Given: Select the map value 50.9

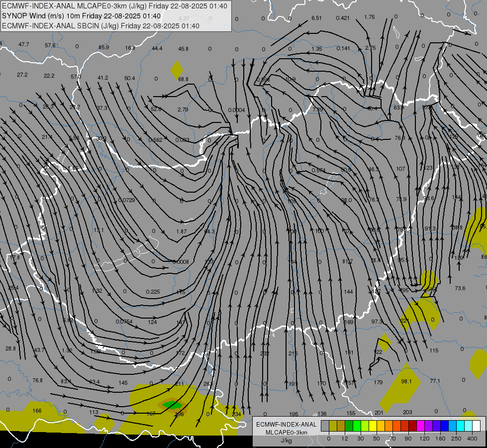Looking at the screenshot, I should click(x=346, y=170).
